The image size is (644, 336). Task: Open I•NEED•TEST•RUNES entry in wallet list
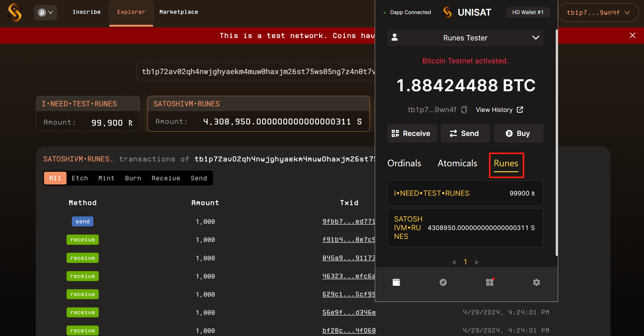[x=465, y=193]
